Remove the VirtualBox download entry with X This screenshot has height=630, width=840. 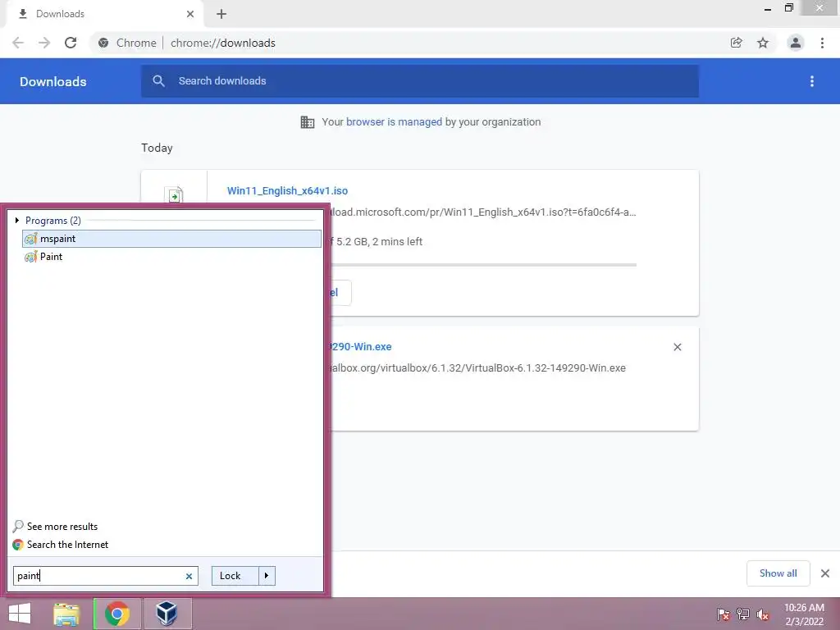[677, 347]
